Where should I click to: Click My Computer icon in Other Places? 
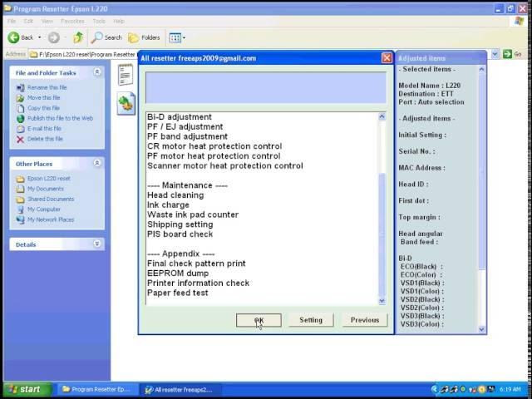point(20,209)
